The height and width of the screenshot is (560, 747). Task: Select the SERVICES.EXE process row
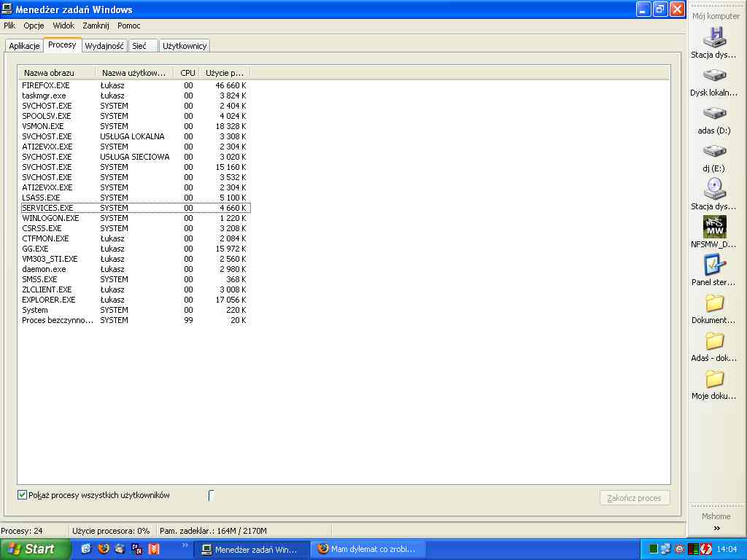pyautogui.click(x=135, y=208)
